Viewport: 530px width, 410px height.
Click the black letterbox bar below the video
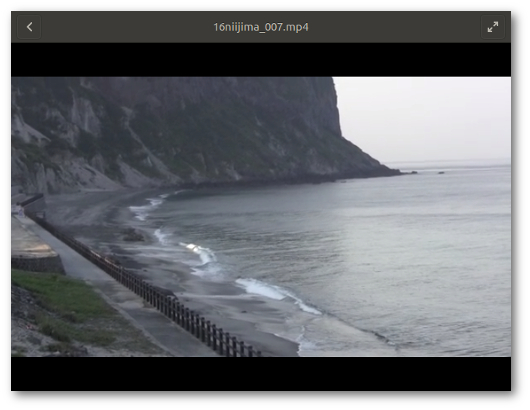pyautogui.click(x=261, y=374)
